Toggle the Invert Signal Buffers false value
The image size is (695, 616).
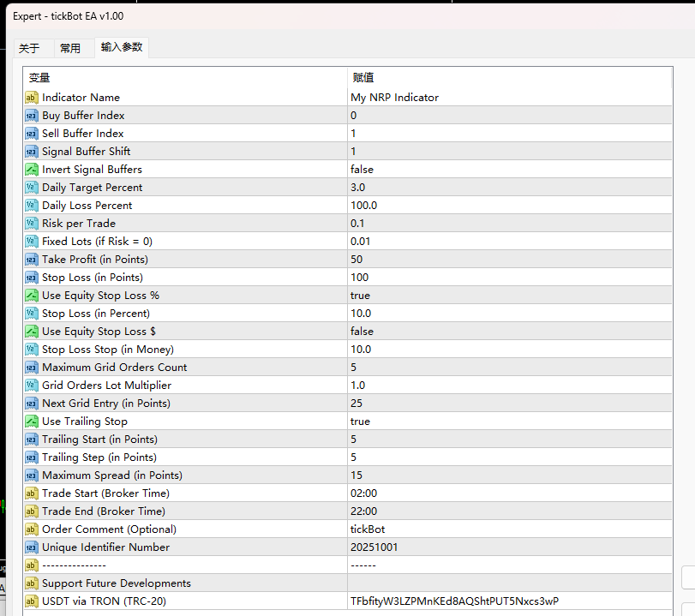[509, 170]
